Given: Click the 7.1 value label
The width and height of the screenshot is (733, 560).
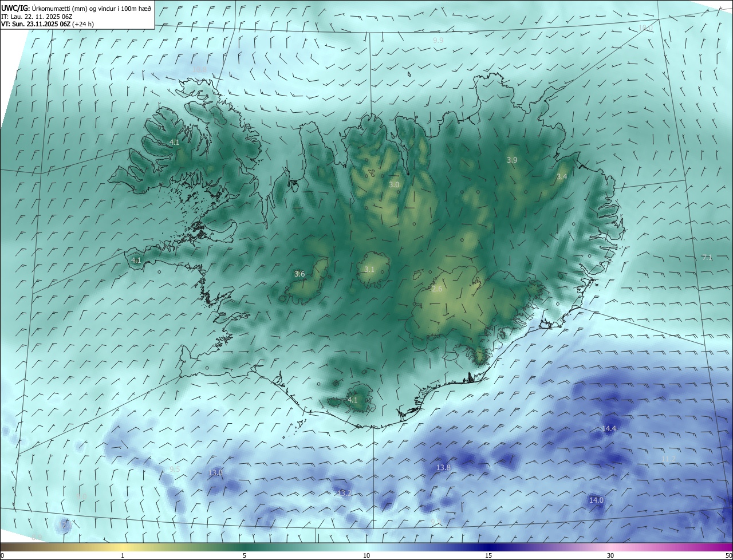Looking at the screenshot, I should pyautogui.click(x=707, y=258).
